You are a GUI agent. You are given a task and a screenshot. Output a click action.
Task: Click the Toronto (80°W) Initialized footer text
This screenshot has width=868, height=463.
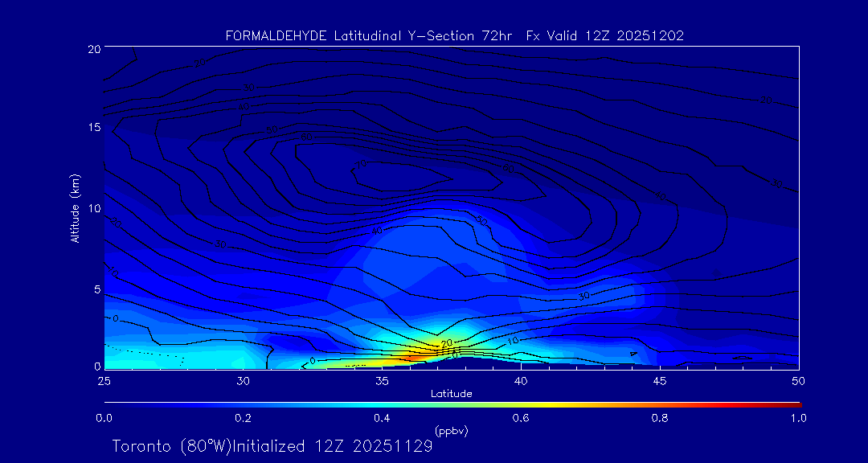click(272, 446)
